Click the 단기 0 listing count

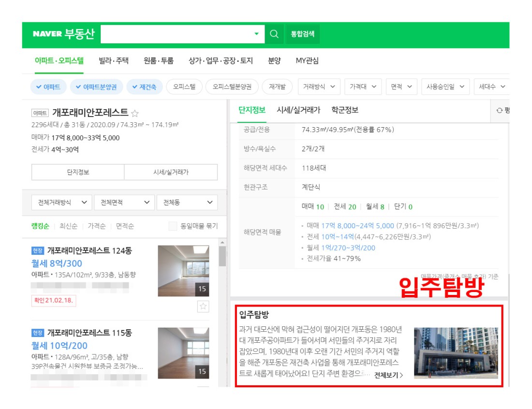point(403,207)
